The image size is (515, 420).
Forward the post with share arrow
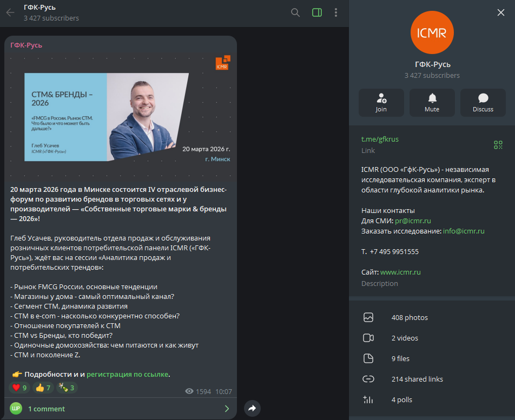tap(252, 408)
